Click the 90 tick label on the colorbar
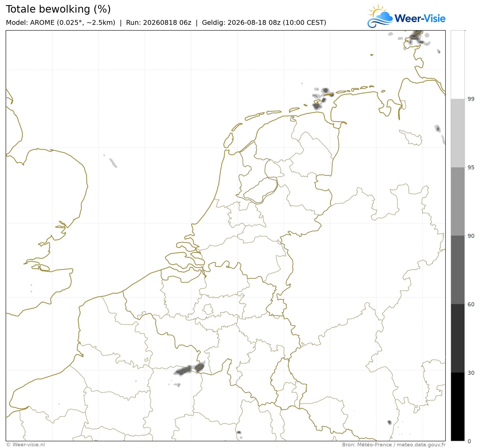The width and height of the screenshot is (486, 448). click(x=471, y=236)
